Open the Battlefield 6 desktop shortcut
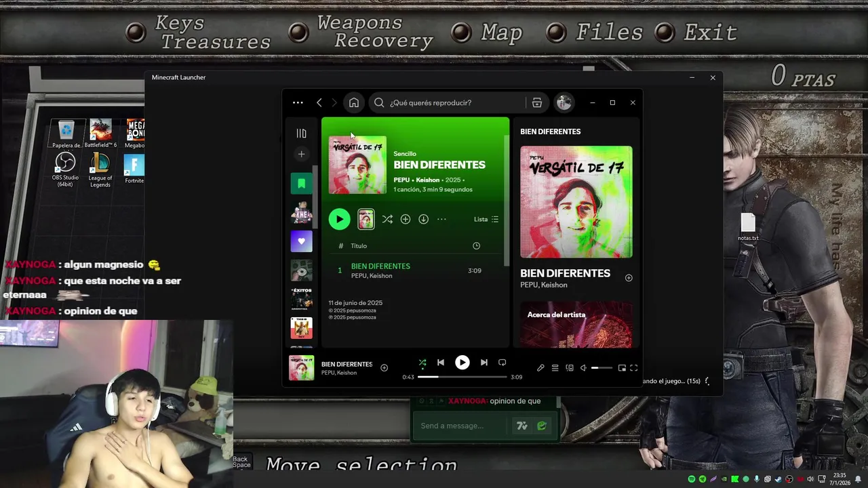The width and height of the screenshot is (868, 488). [100, 134]
